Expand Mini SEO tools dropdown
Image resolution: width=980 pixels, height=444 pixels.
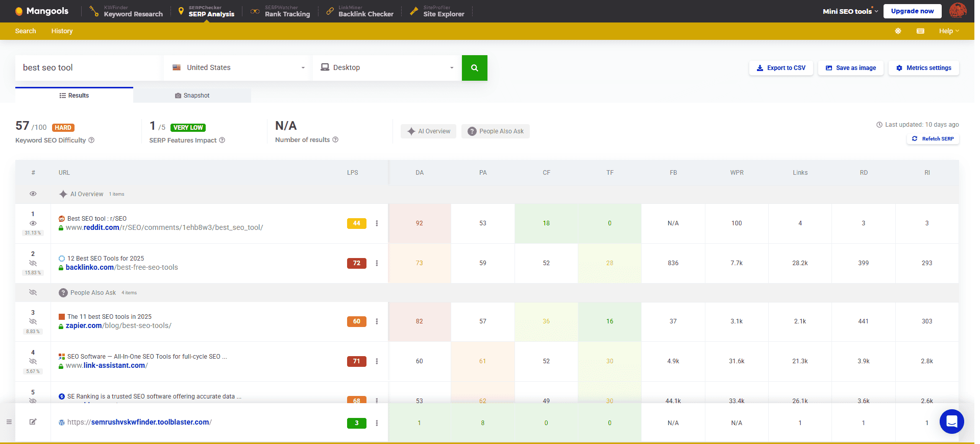[x=850, y=11]
